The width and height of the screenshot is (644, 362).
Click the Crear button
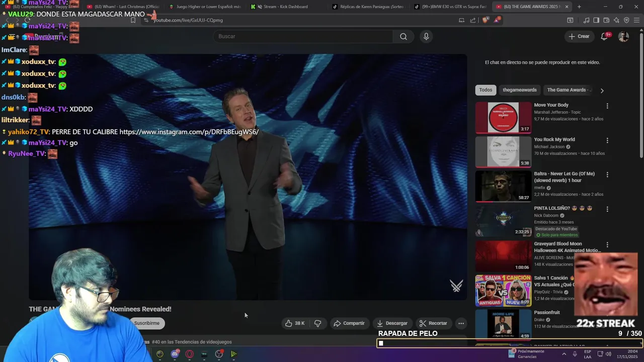click(579, 36)
